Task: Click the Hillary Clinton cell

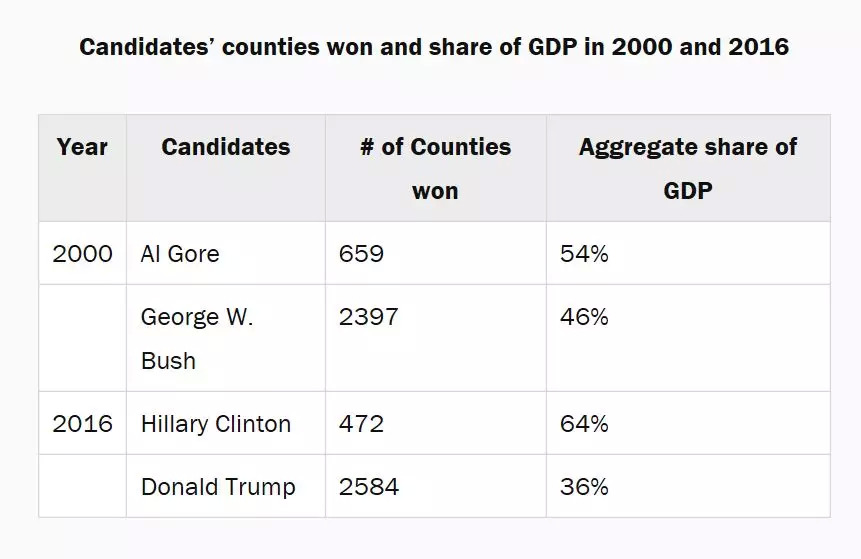Action: pos(216,423)
